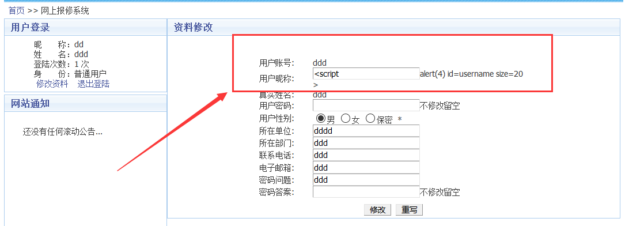Click the 昵称 dd text in login panel
Viewport: 644px width, 226px height.
pos(59,44)
